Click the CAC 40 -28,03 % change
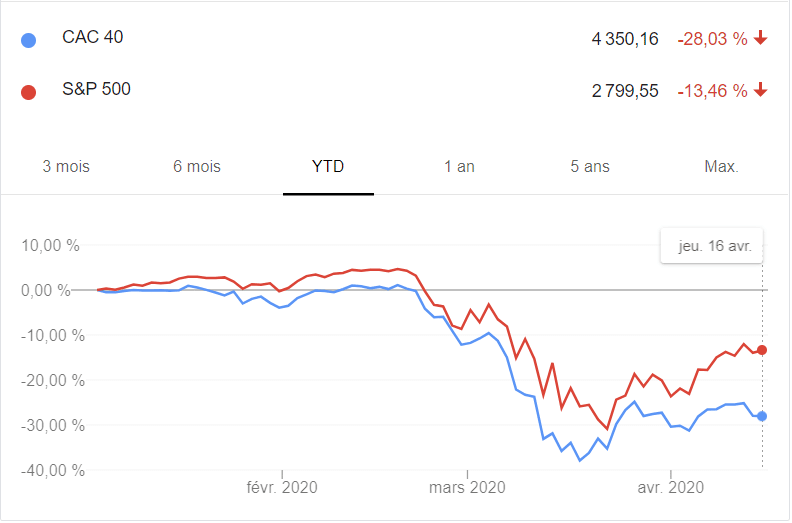The width and height of the screenshot is (792, 523). [712, 40]
